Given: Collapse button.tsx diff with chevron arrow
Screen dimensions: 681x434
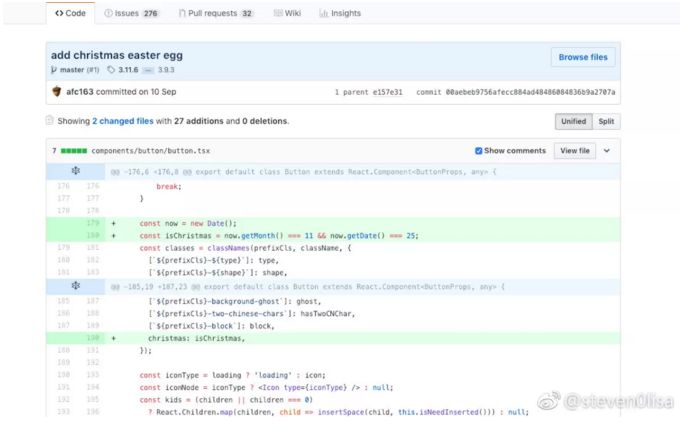Looking at the screenshot, I should 606,151.
